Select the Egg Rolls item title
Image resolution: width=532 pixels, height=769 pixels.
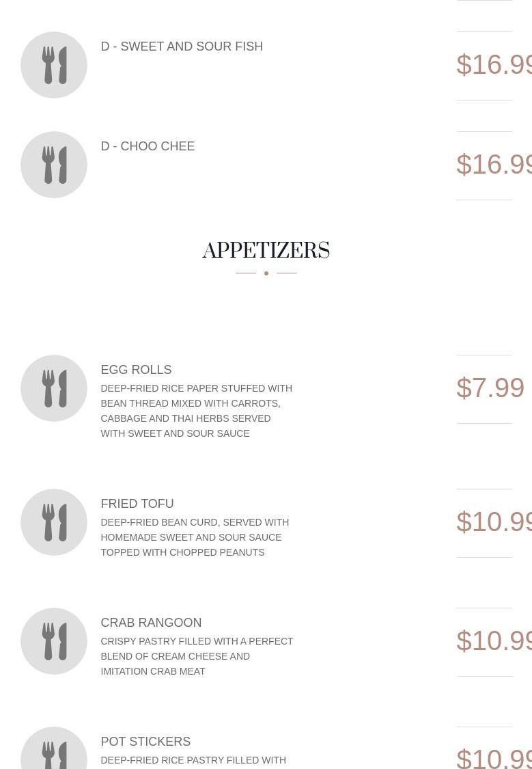tap(136, 370)
